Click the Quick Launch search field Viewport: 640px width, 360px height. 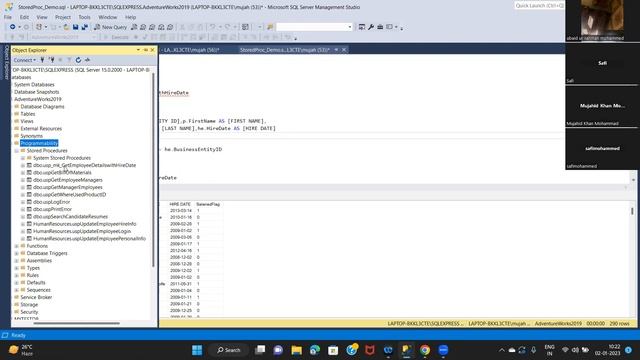pyautogui.click(x=539, y=6)
